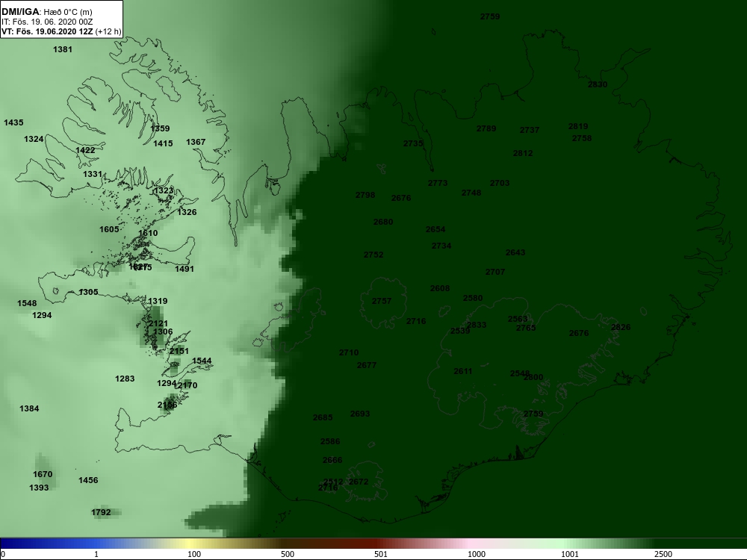Click the map value 1381
Viewport: 747px width, 560px height.
click(63, 49)
